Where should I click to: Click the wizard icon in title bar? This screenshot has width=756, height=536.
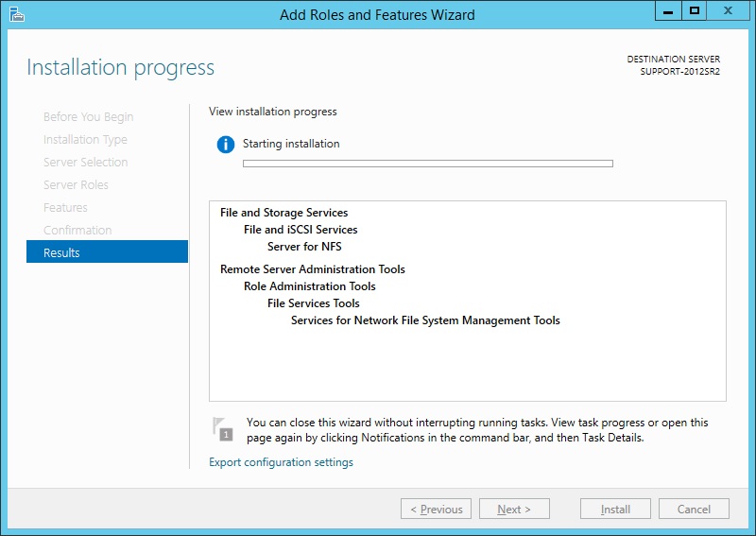pyautogui.click(x=16, y=14)
